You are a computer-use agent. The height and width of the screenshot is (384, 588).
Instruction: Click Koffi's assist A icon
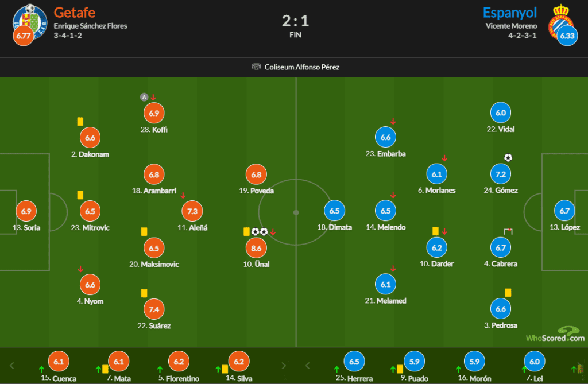144,97
